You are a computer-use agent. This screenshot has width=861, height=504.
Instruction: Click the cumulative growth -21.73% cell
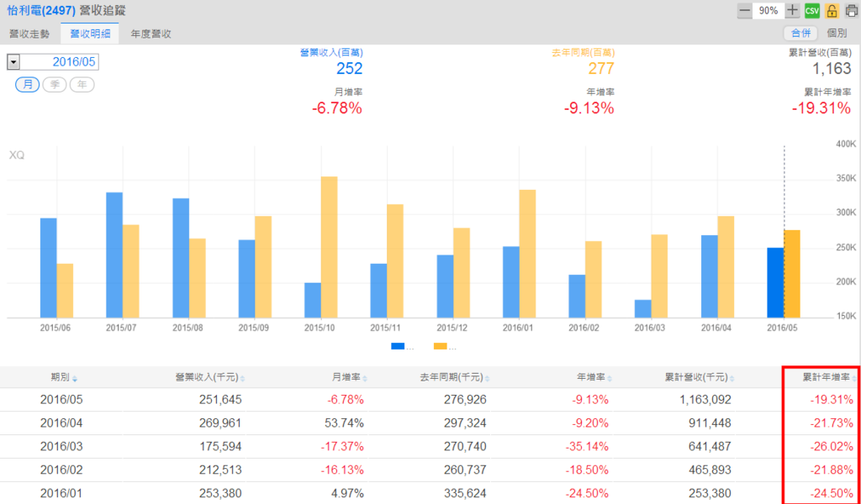click(x=832, y=423)
